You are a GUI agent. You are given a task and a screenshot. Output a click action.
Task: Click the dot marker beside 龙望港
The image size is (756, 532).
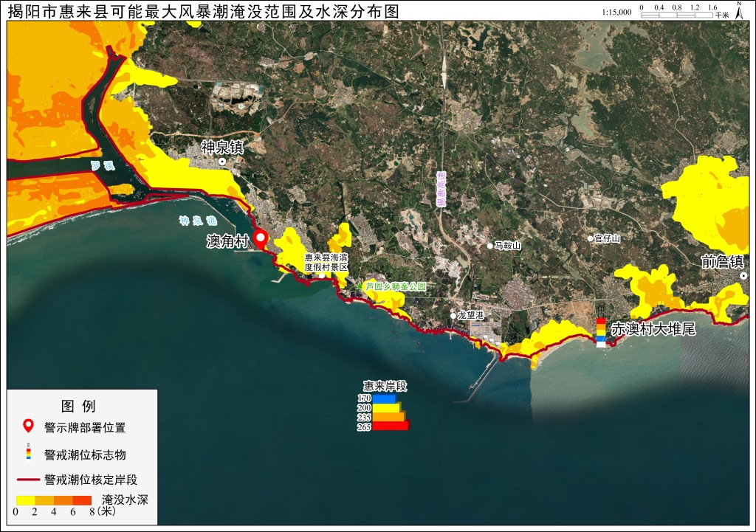click(453, 315)
